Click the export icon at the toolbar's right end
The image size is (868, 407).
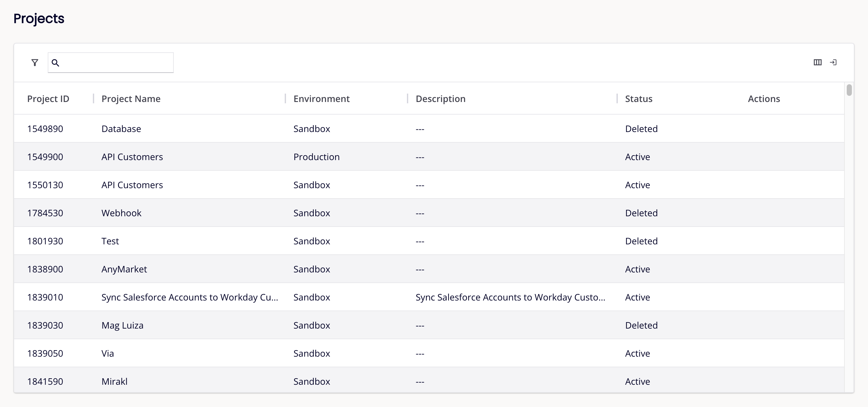(x=833, y=62)
